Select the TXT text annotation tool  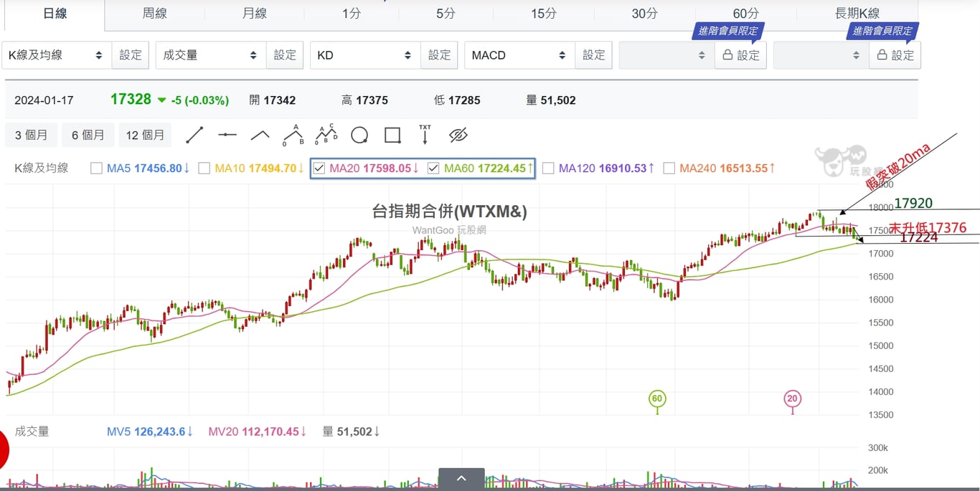coord(425,135)
